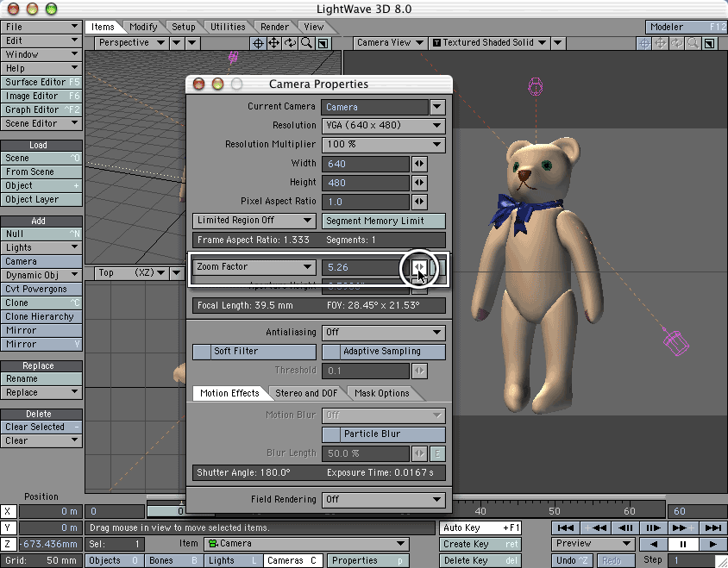Click the Delete Key button
Screen dimensions: 728x568
(x=480, y=560)
